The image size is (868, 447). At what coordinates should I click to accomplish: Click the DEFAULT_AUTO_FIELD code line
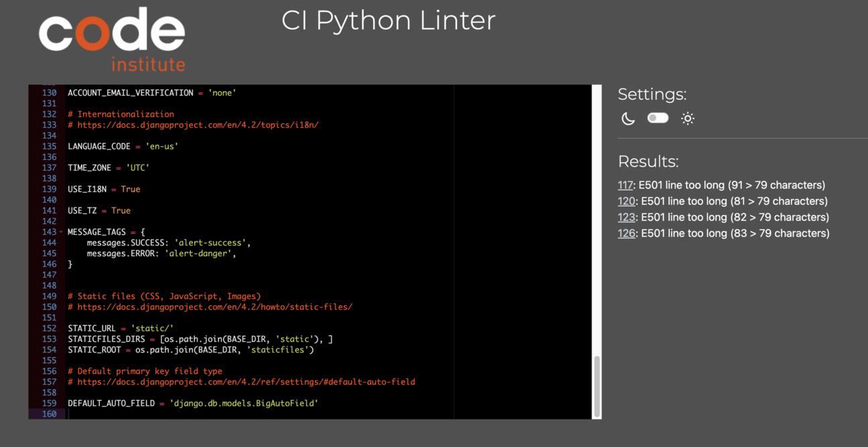(x=193, y=404)
